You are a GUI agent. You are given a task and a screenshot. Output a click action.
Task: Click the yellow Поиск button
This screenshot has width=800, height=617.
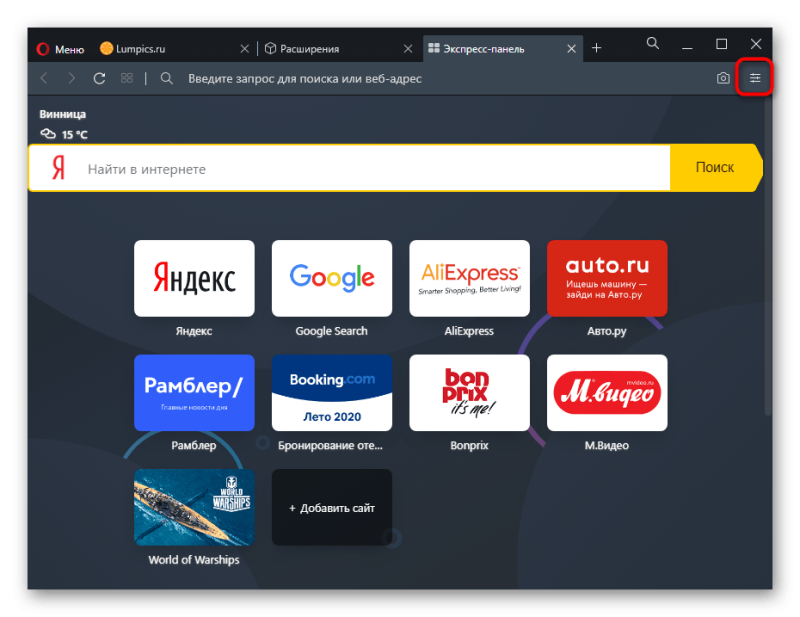point(715,167)
